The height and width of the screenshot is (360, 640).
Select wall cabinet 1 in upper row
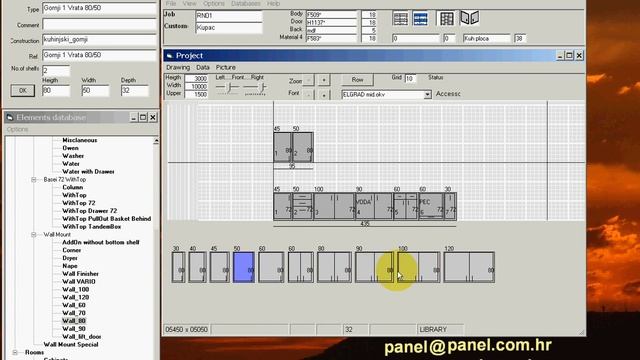coord(282,147)
